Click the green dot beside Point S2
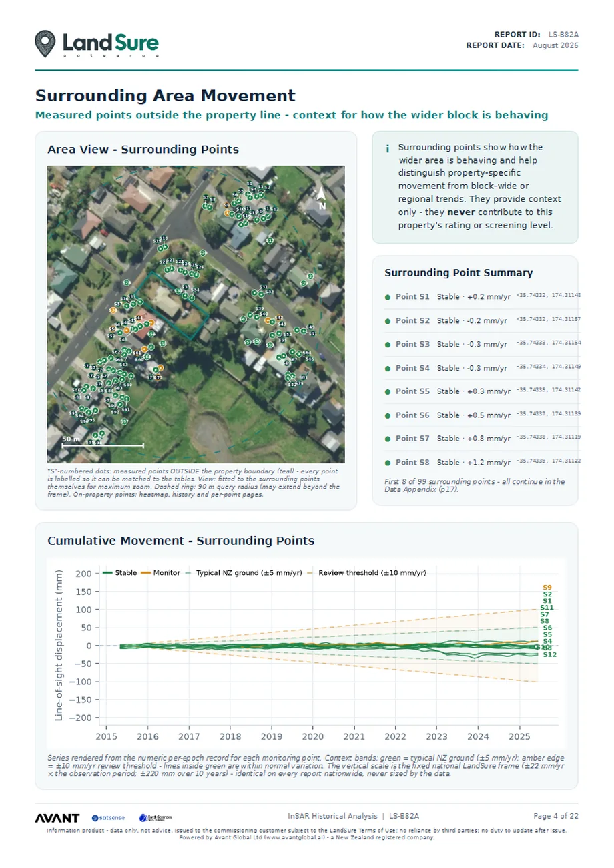This screenshot has width=614, height=868. (x=388, y=321)
